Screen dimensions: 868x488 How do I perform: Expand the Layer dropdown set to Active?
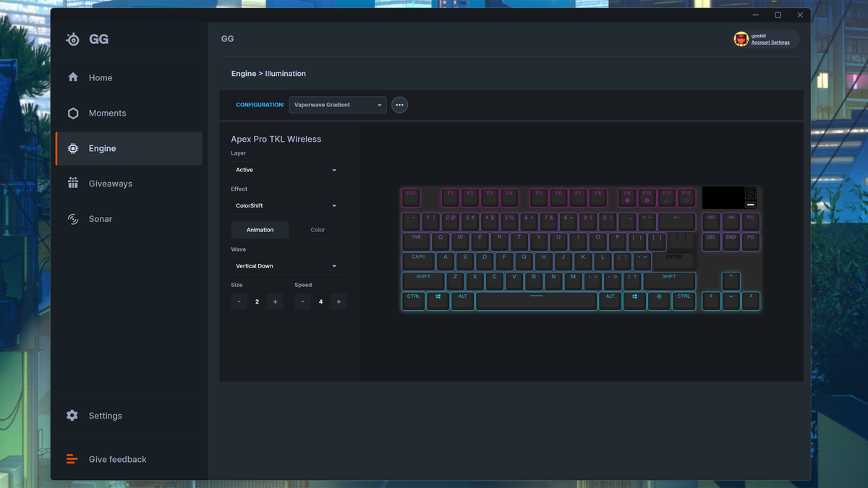tap(289, 170)
